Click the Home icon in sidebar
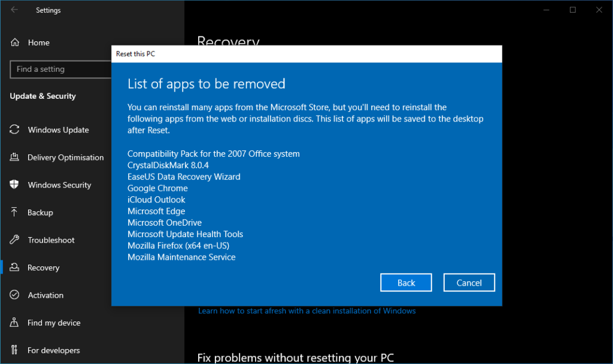 pyautogui.click(x=15, y=42)
